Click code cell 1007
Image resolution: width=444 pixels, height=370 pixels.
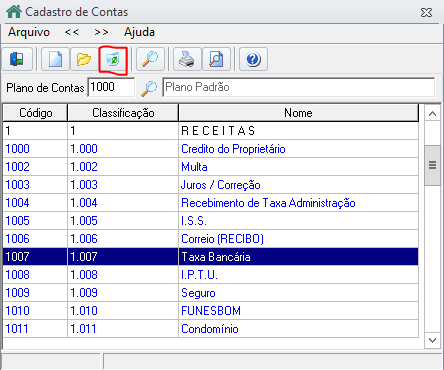point(35,257)
